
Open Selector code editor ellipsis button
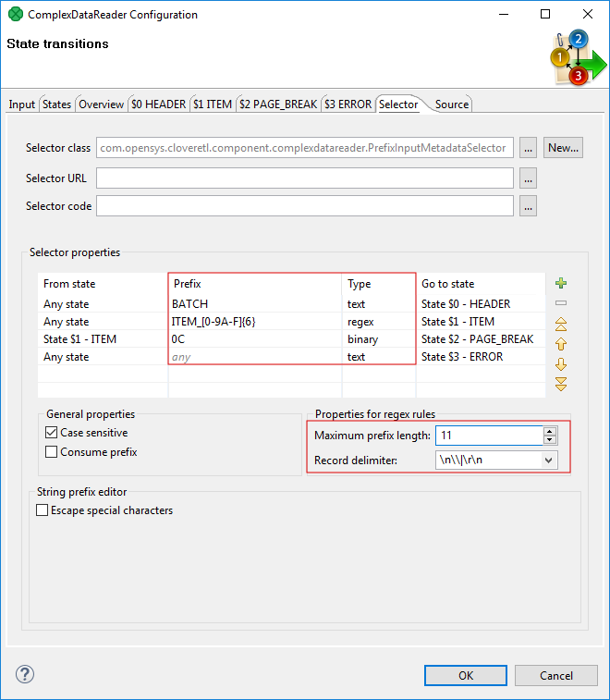point(528,206)
